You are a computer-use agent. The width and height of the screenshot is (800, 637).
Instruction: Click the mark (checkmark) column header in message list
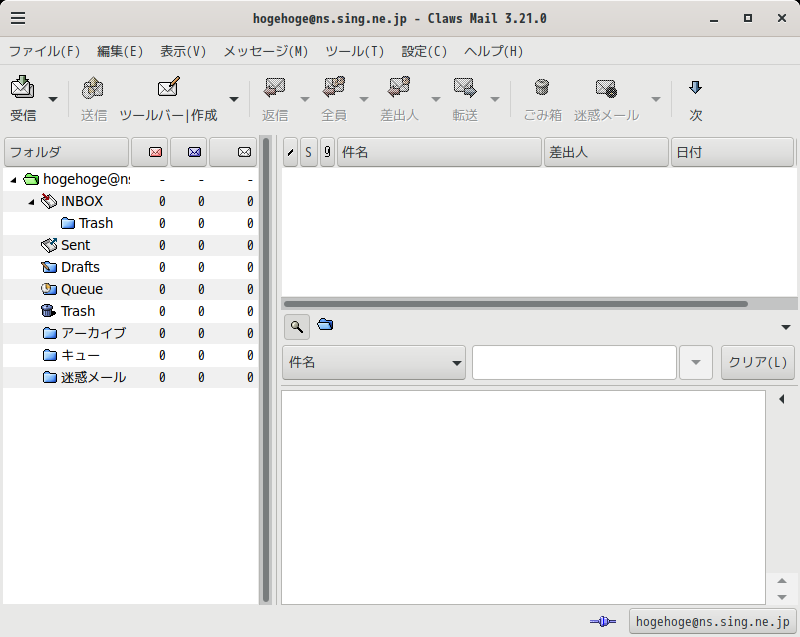(x=290, y=152)
